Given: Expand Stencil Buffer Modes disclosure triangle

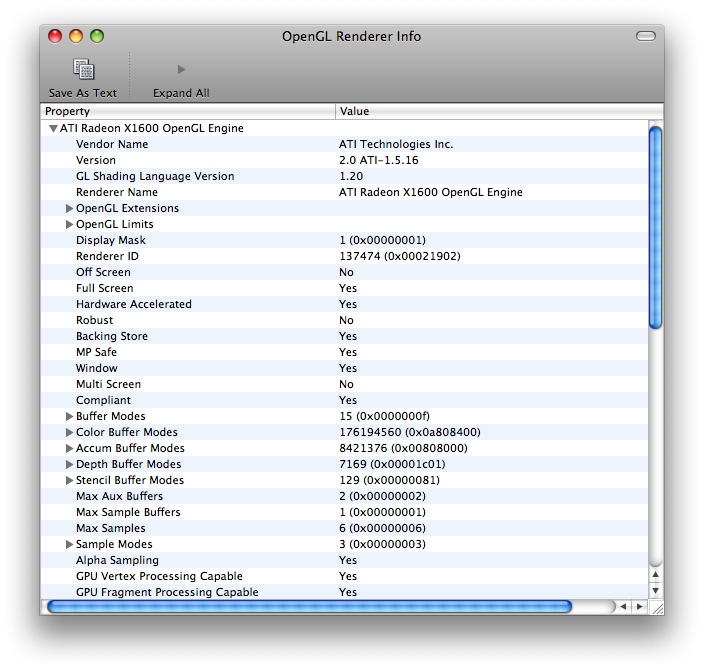Looking at the screenshot, I should [x=69, y=481].
